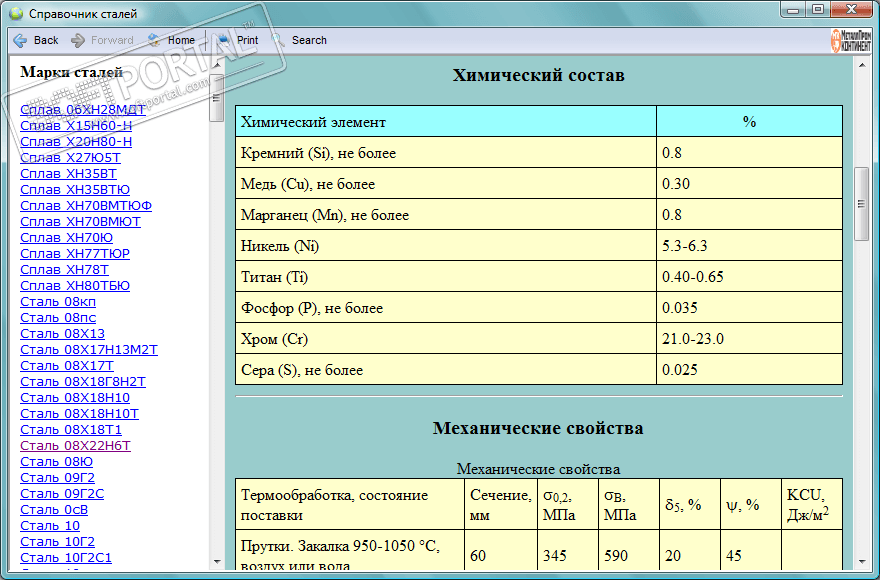Open link Сплав Х20Н80-Н

point(76,141)
